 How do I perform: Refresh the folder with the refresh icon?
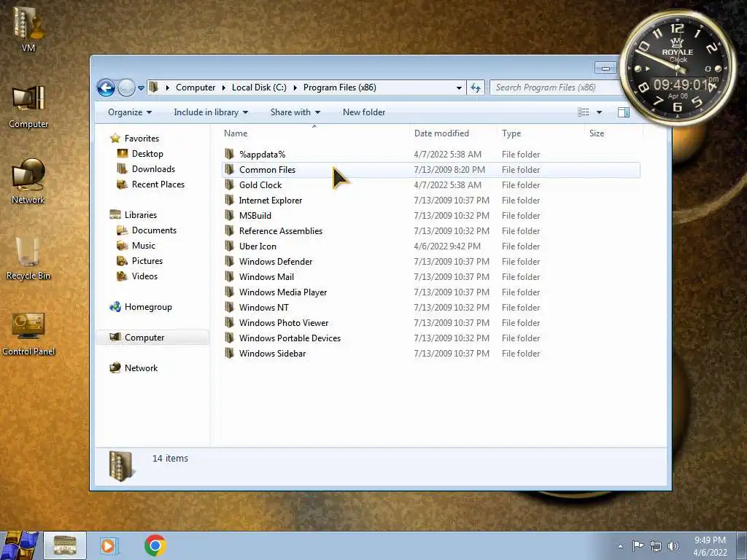476,88
